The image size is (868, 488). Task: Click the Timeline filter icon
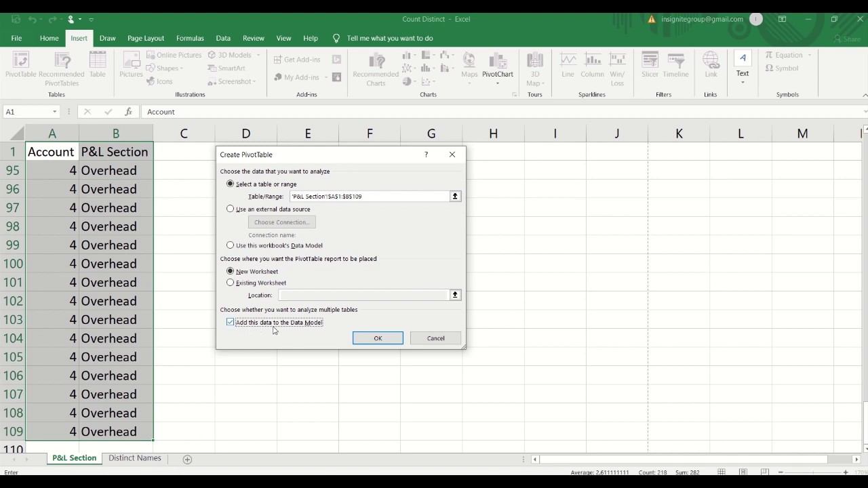point(675,65)
